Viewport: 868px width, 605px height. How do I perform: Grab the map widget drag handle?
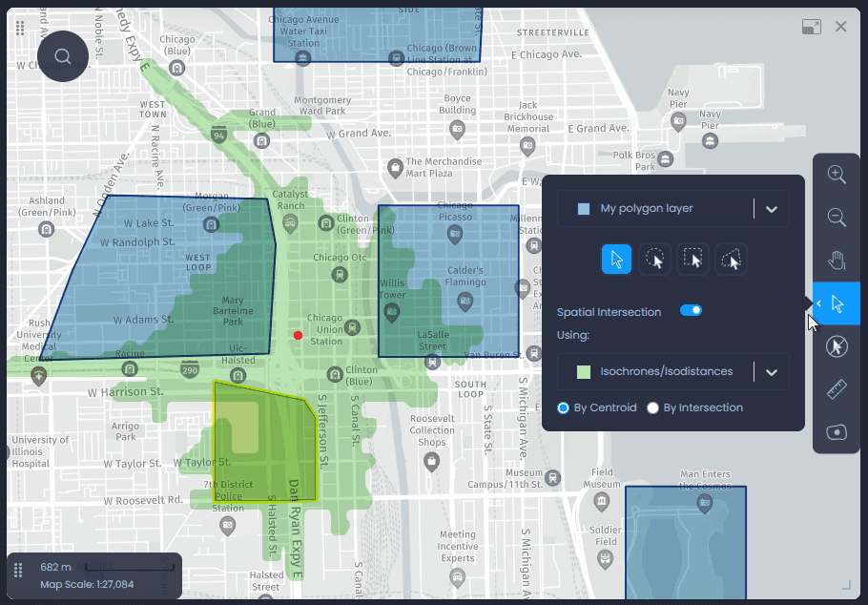[x=20, y=28]
